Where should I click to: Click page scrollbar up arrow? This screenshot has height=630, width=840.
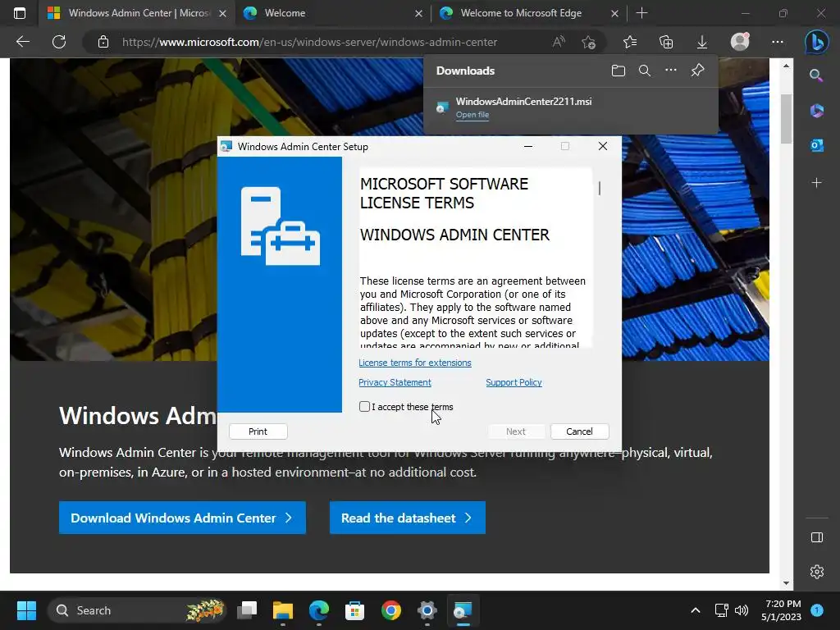click(x=786, y=66)
